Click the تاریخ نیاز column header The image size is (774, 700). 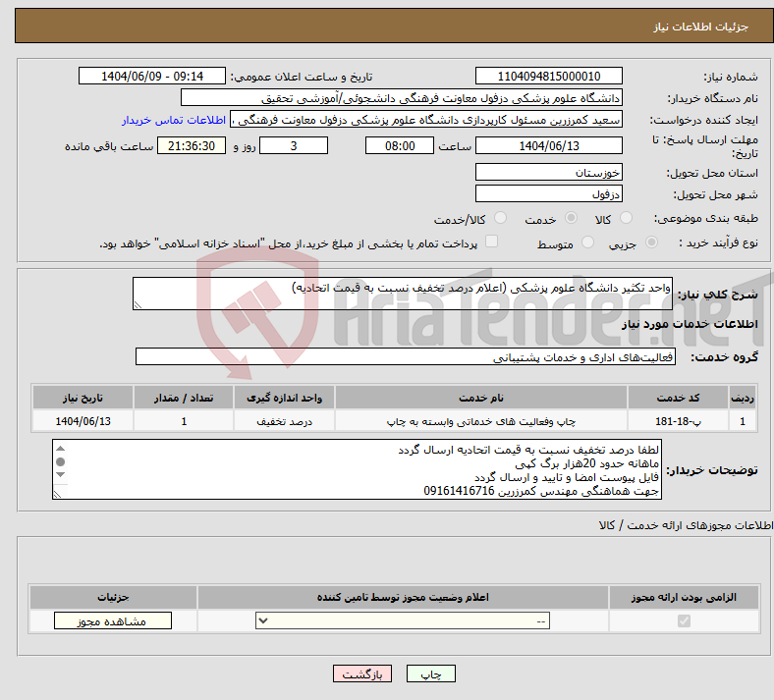tap(83, 398)
